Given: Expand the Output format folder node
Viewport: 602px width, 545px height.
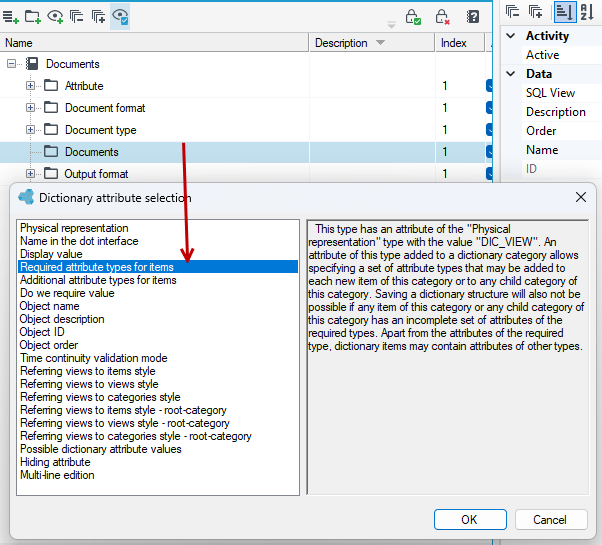Looking at the screenshot, I should coord(30,174).
